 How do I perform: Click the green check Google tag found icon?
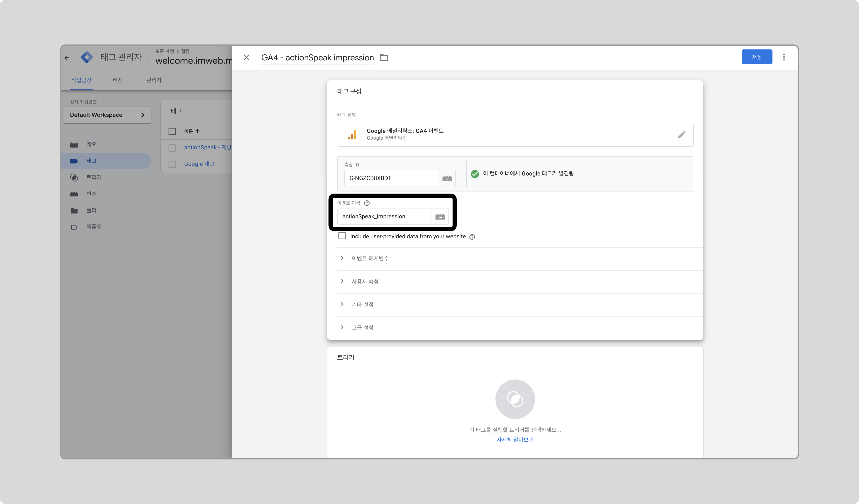point(475,174)
